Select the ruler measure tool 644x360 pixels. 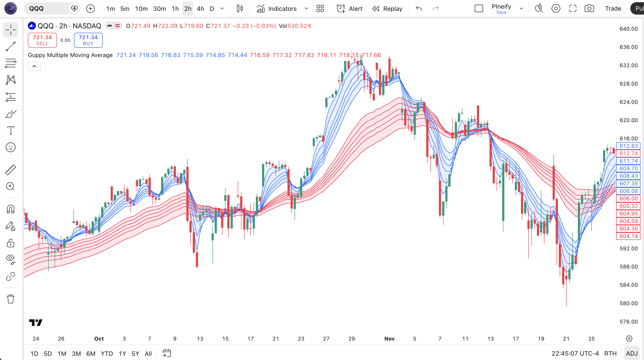10,170
